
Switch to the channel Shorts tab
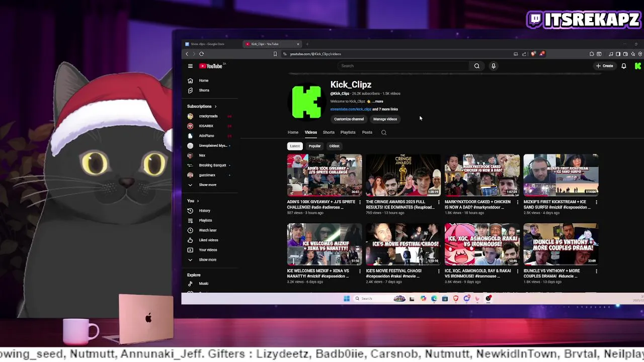(329, 132)
